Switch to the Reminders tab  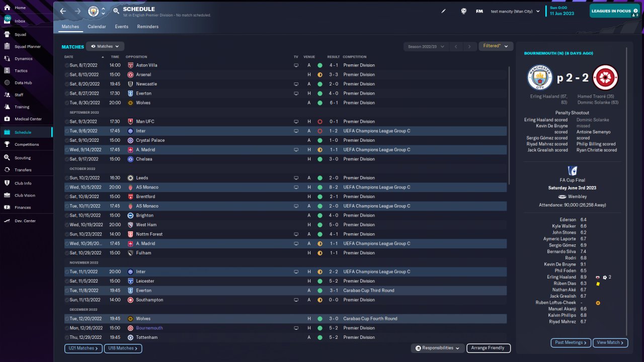[x=148, y=27]
